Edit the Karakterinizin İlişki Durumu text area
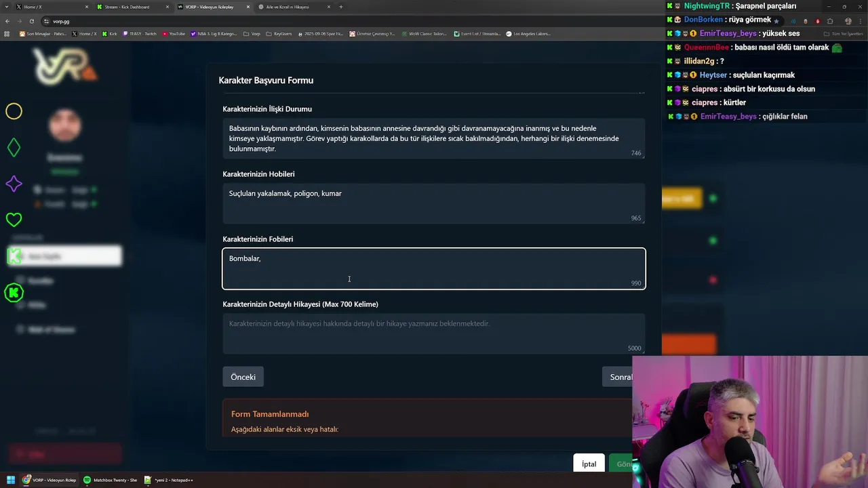The width and height of the screenshot is (868, 488). [x=434, y=138]
